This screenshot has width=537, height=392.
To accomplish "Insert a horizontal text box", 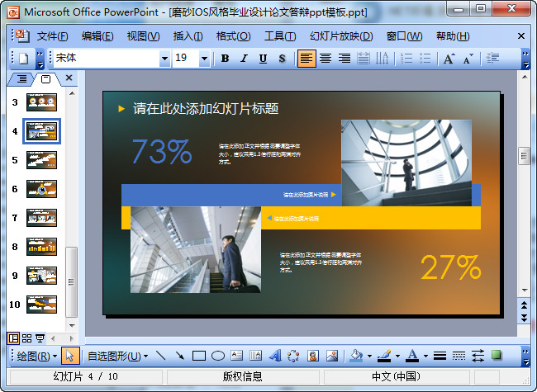I will [236, 356].
